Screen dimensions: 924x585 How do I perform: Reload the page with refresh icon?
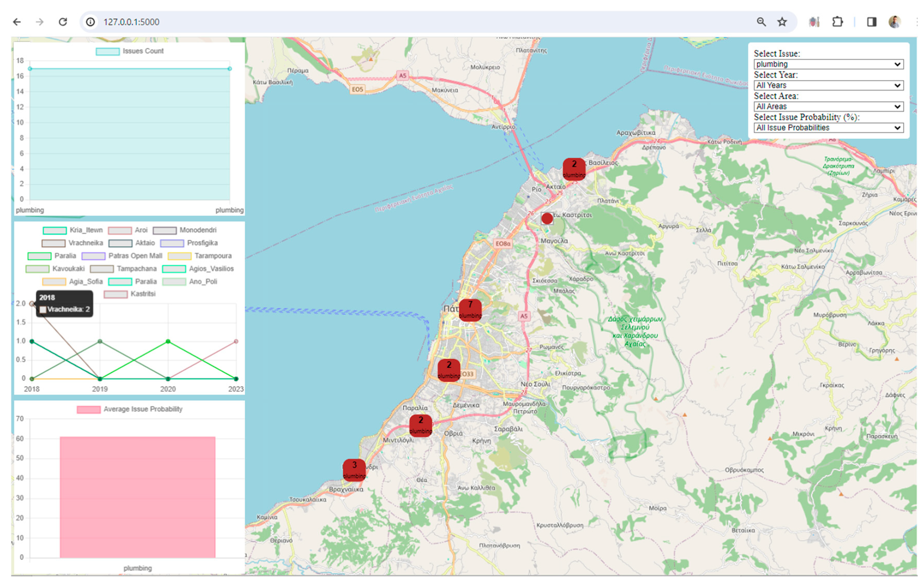[63, 22]
